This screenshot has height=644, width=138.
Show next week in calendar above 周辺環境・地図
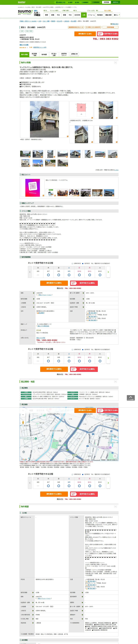click(x=108, y=358)
